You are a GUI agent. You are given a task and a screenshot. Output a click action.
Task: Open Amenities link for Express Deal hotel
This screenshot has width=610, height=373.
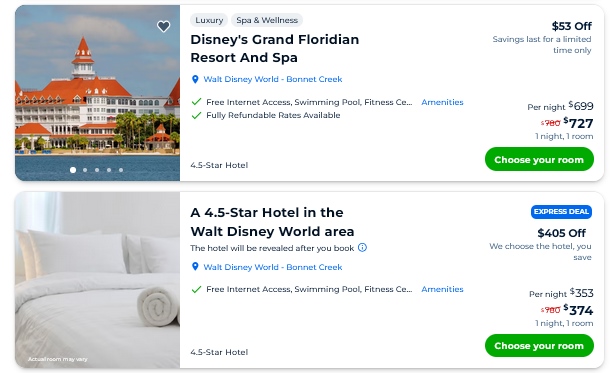click(x=442, y=289)
